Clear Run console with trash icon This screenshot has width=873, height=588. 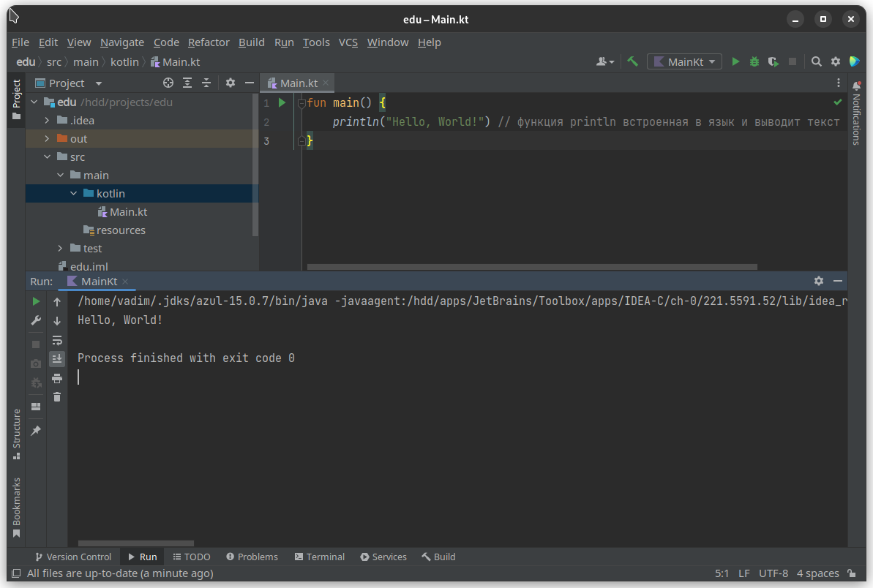pyautogui.click(x=57, y=397)
